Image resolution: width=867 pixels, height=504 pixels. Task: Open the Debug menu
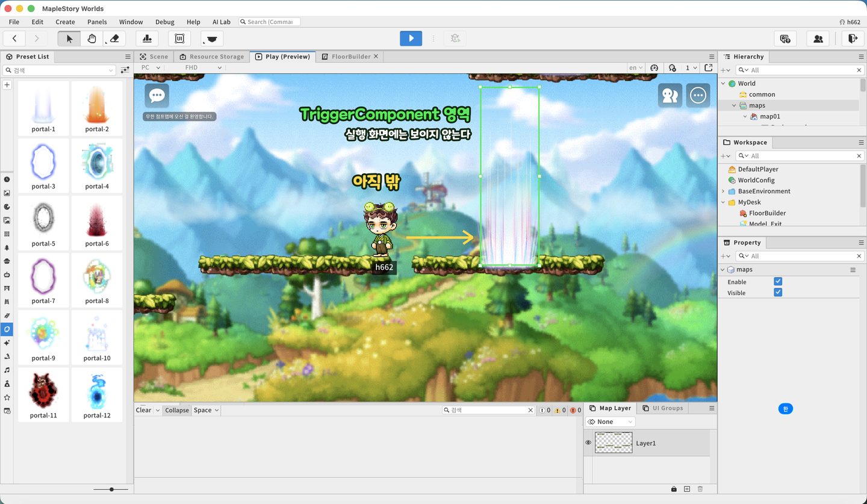pos(164,22)
